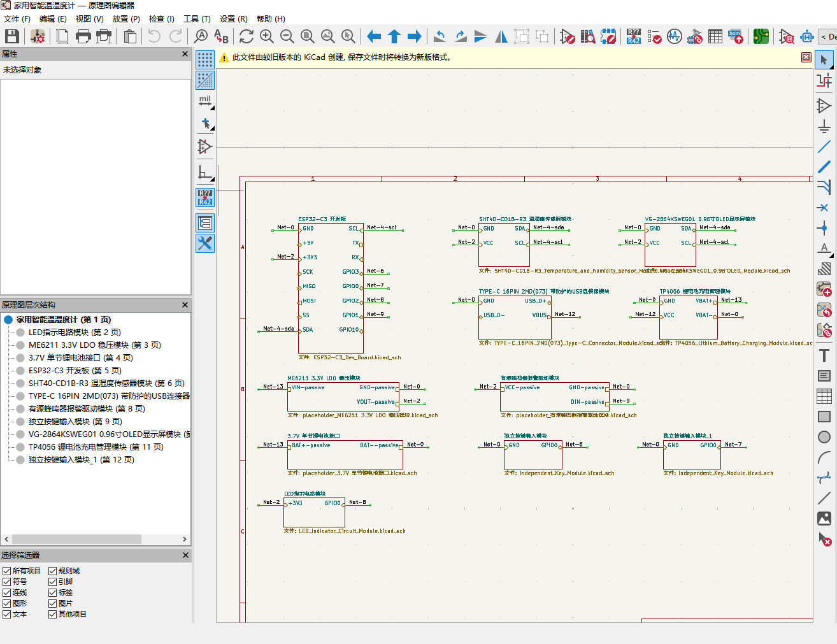The width and height of the screenshot is (837, 644).
Task: Go up one sheet with the up arrow
Action: 394,36
